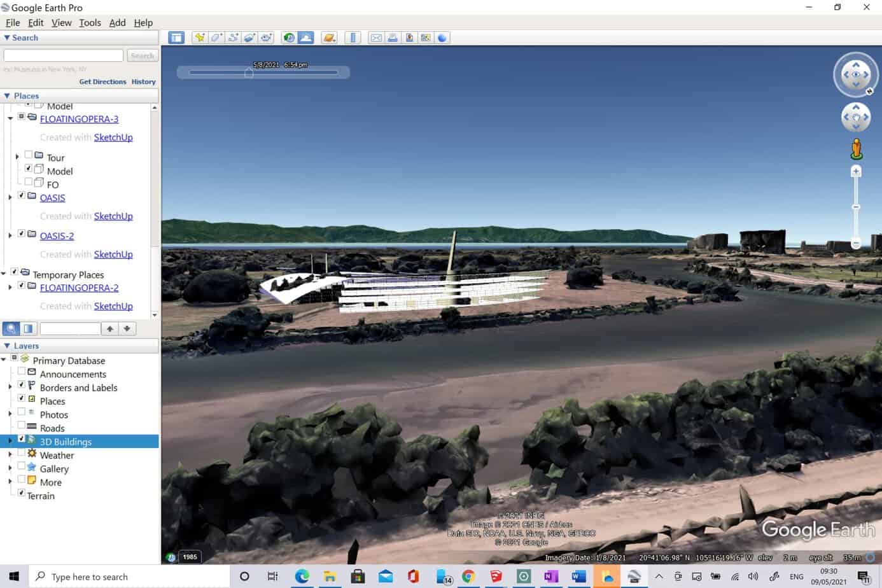Click the search input field
882x588 pixels.
[64, 56]
